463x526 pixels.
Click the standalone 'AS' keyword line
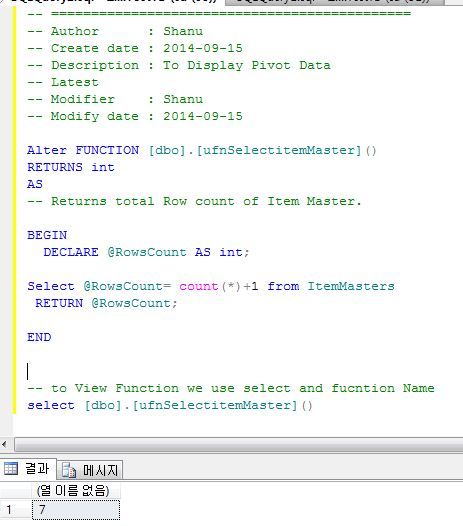coord(35,184)
